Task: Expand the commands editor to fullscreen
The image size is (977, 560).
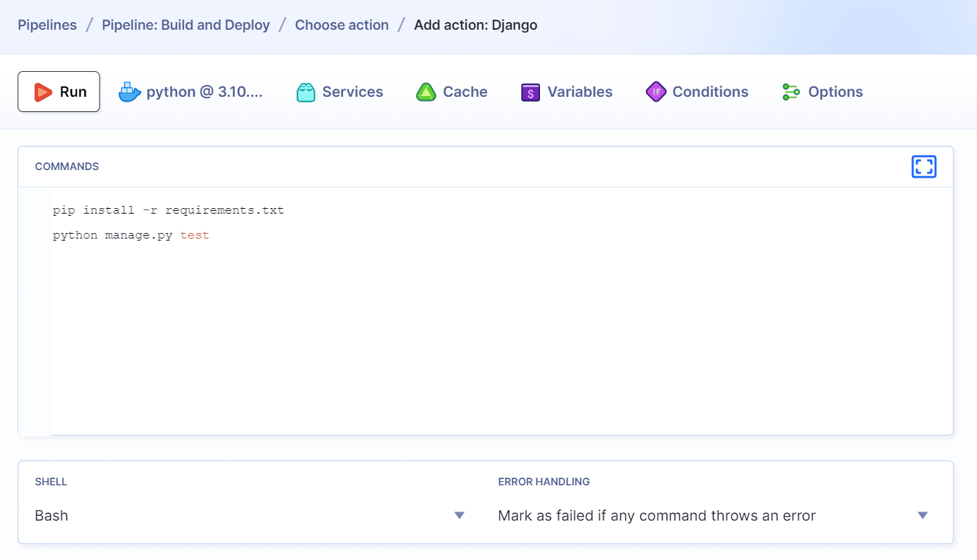Action: point(924,167)
